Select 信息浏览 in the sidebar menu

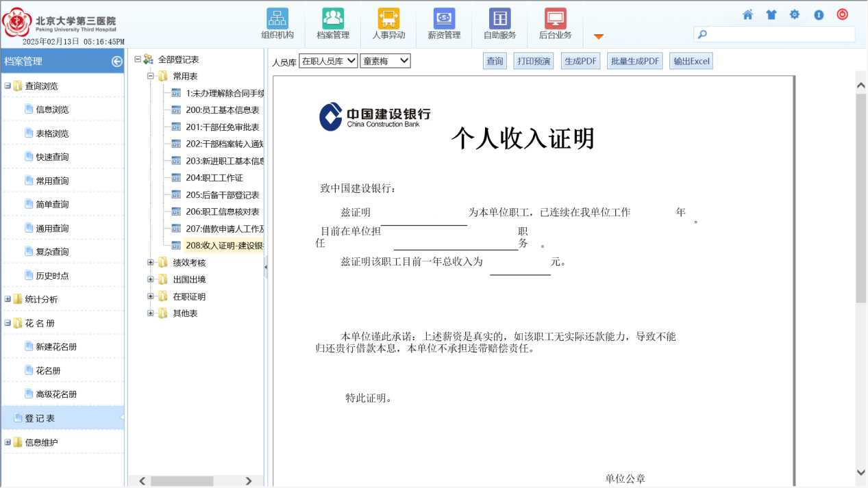point(52,110)
